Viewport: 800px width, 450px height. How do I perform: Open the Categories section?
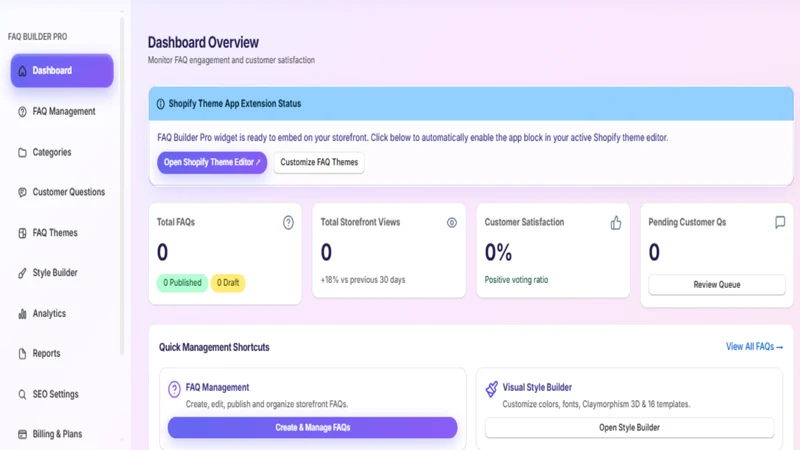click(x=62, y=152)
